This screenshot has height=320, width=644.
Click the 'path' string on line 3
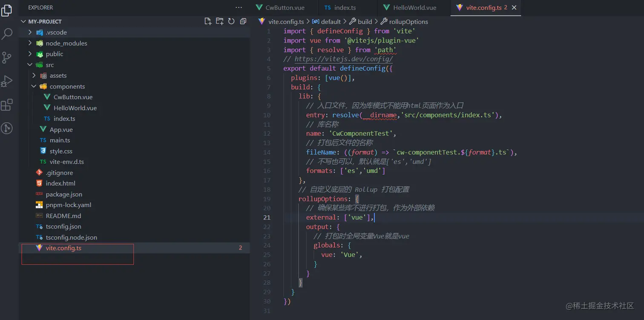click(385, 50)
